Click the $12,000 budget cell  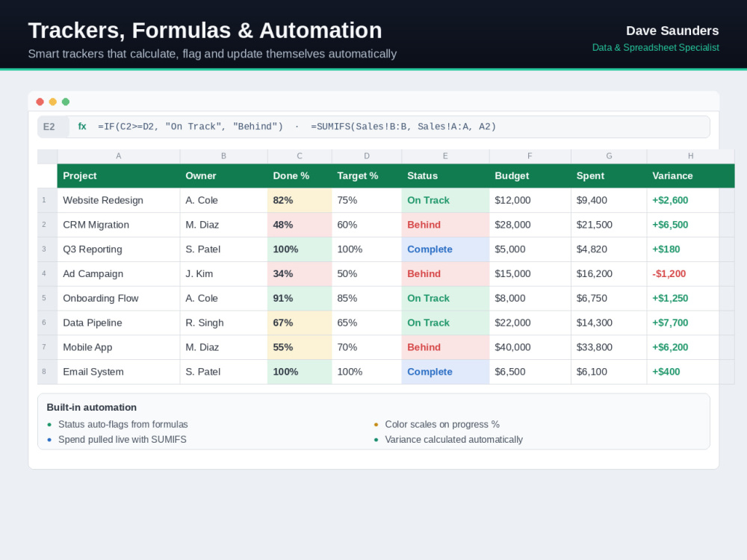[530, 200]
